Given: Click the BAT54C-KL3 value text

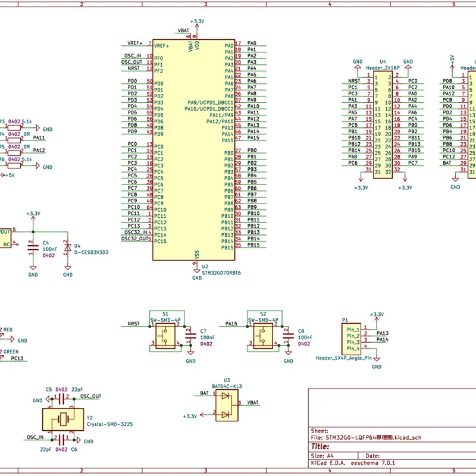Looking at the screenshot, I should pos(227,386).
